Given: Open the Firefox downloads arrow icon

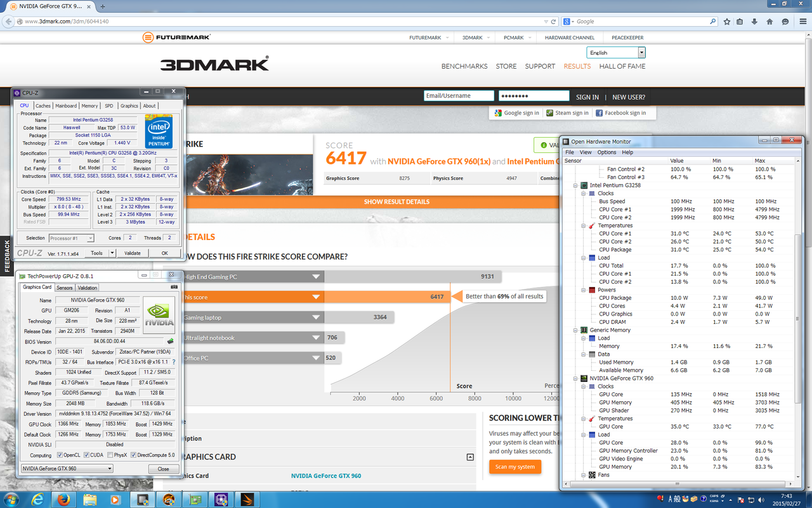Looking at the screenshot, I should [x=755, y=21].
